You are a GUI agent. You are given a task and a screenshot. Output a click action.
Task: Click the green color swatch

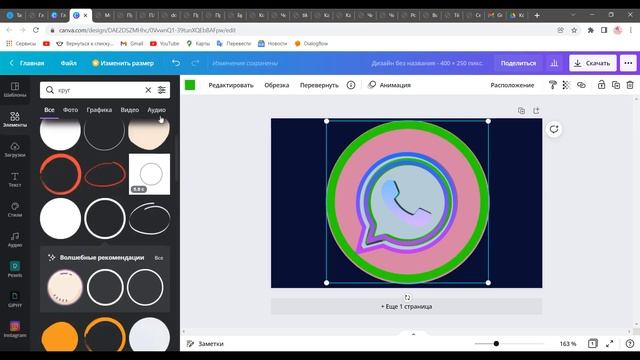(190, 85)
